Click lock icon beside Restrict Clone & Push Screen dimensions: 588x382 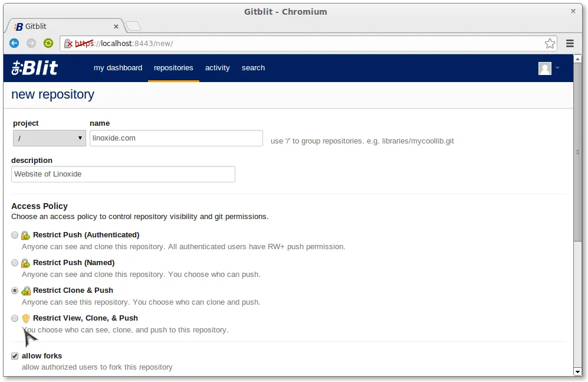pos(25,291)
